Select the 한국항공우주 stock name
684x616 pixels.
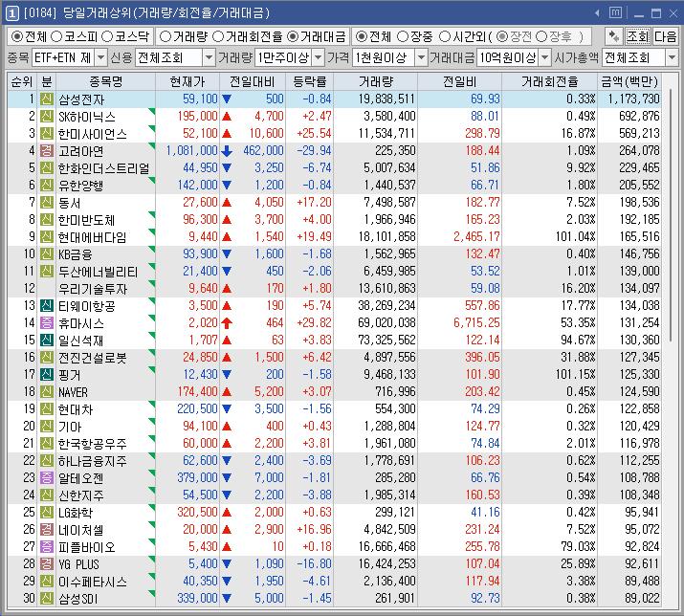tap(93, 444)
